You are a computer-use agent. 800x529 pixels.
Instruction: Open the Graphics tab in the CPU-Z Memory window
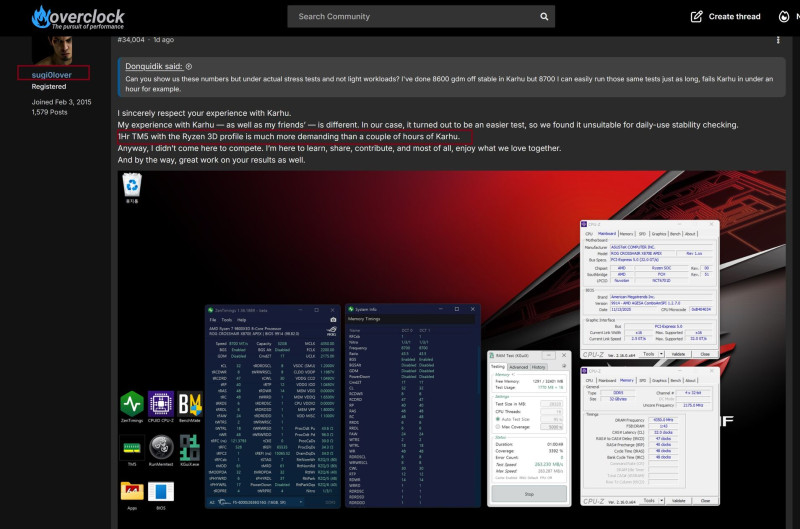coord(659,381)
